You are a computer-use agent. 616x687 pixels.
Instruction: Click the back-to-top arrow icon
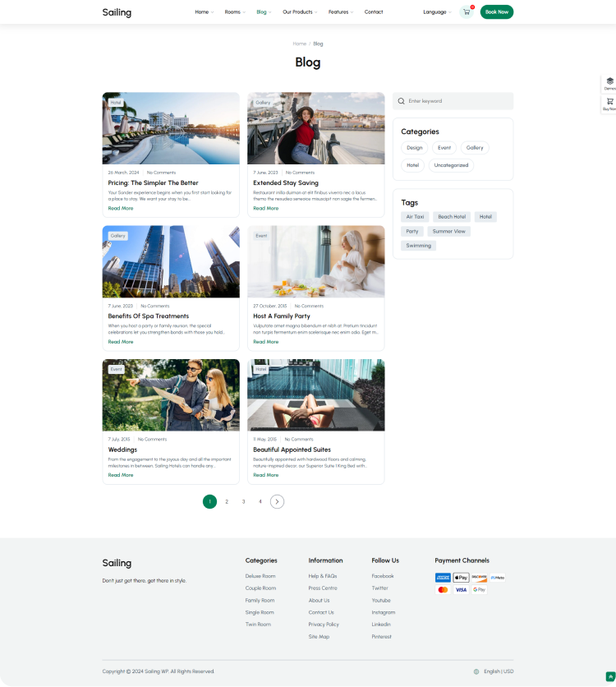click(x=610, y=676)
